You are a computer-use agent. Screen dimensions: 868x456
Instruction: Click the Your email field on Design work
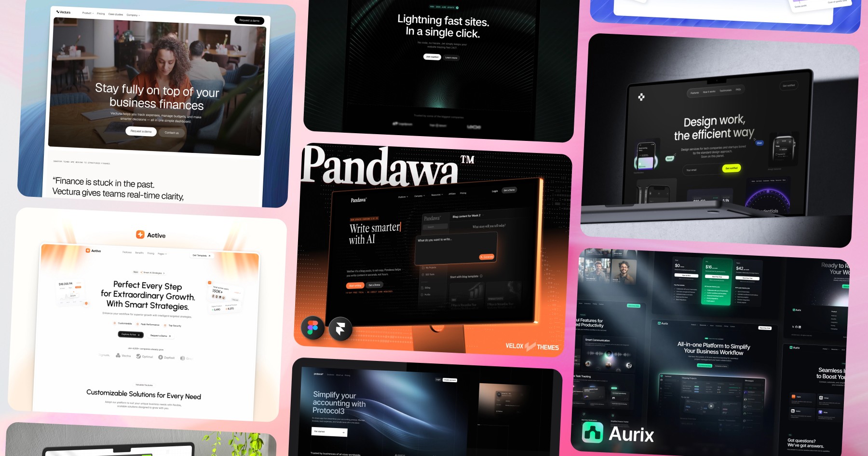713,169
